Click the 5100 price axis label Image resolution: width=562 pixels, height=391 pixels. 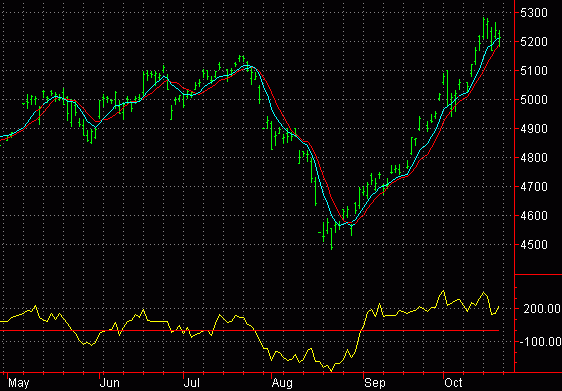(533, 71)
